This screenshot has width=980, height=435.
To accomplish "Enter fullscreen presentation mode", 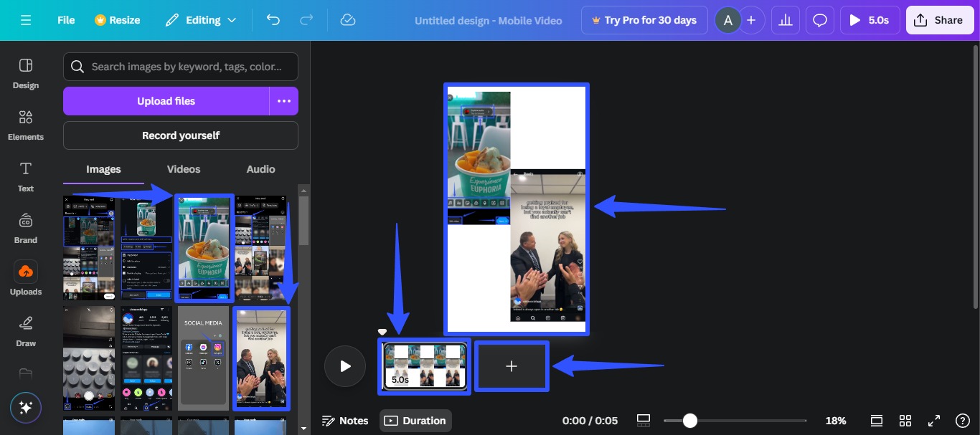I will pyautogui.click(x=934, y=421).
